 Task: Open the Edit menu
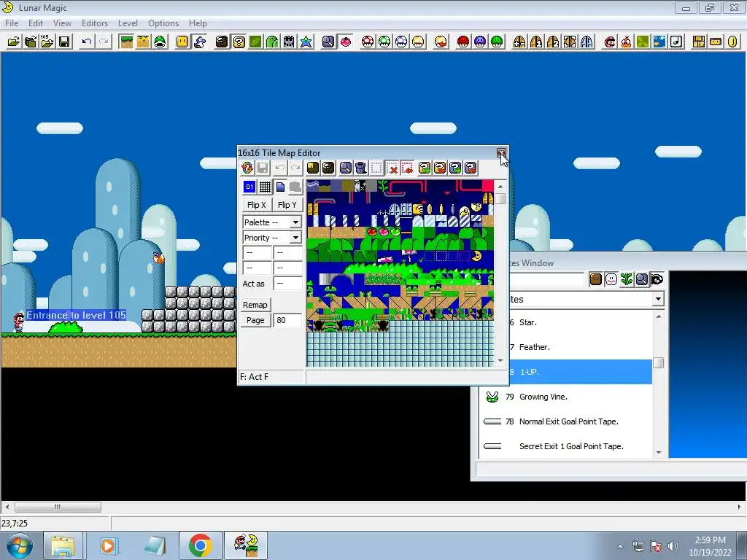tap(36, 23)
